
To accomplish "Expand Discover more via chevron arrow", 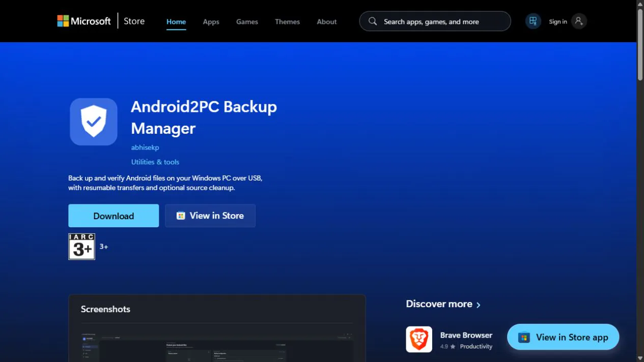I will point(478,305).
